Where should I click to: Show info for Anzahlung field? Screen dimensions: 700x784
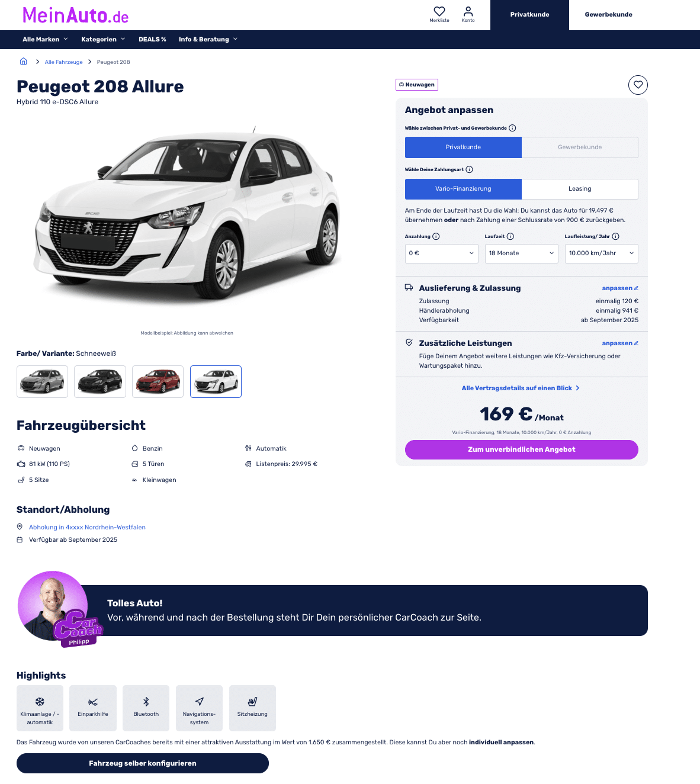click(436, 236)
